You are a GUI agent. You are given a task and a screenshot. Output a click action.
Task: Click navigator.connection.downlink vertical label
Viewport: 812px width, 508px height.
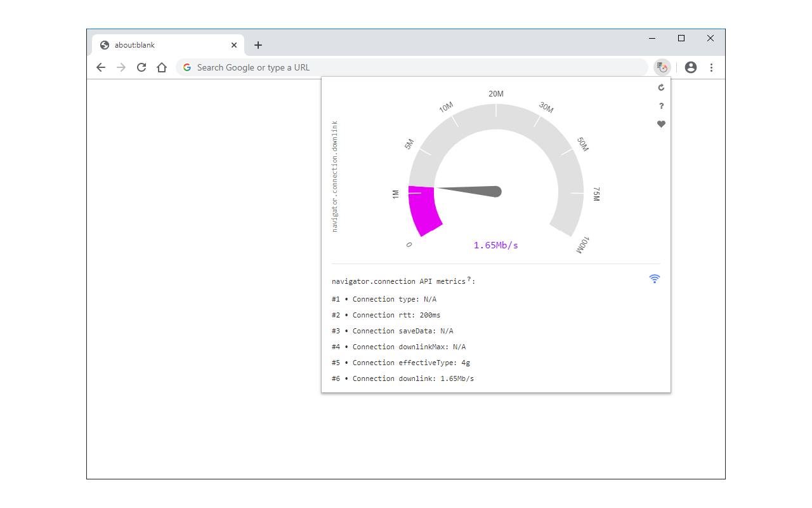pyautogui.click(x=335, y=177)
